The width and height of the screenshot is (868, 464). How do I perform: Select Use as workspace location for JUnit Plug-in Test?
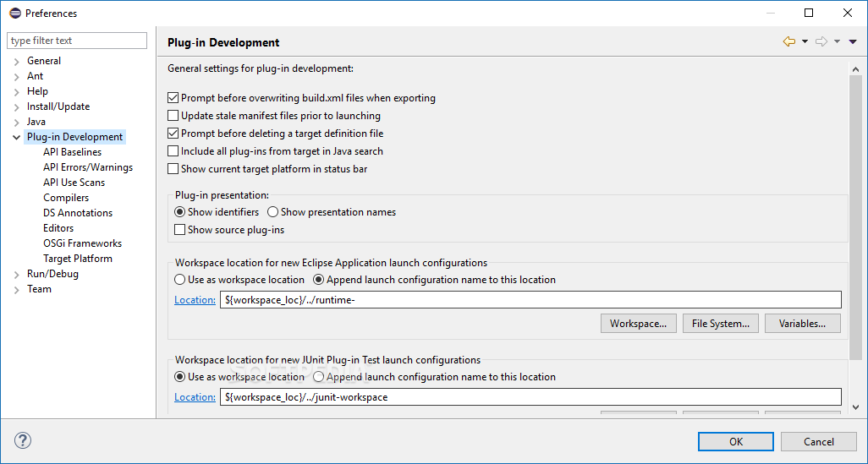point(180,377)
